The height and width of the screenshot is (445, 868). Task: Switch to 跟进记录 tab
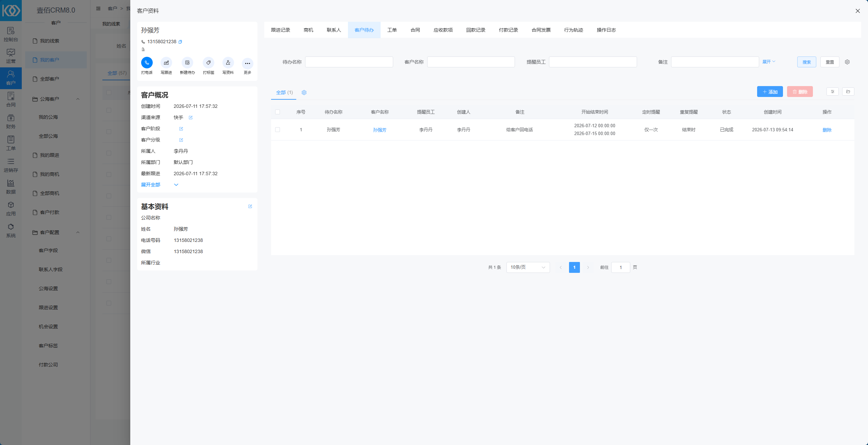click(x=281, y=30)
